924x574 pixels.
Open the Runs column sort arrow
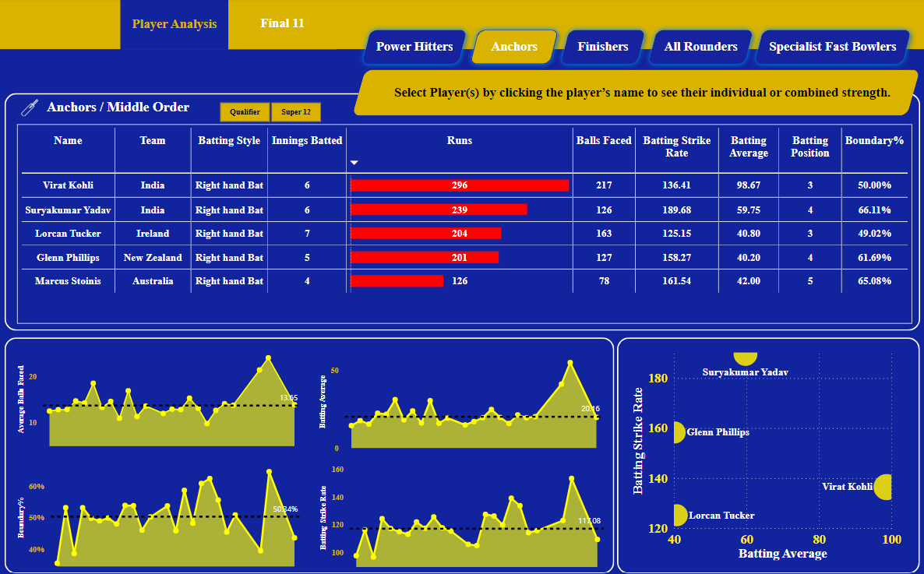coord(354,161)
